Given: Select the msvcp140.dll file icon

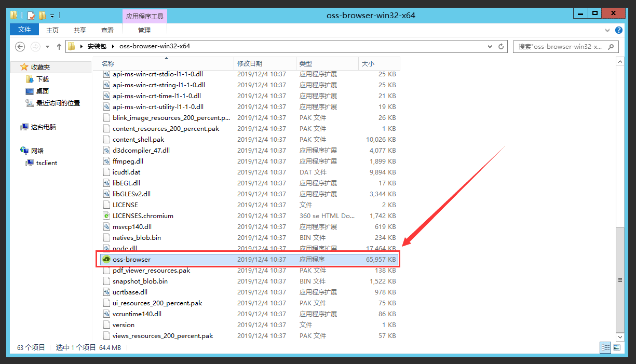Looking at the screenshot, I should coord(106,226).
